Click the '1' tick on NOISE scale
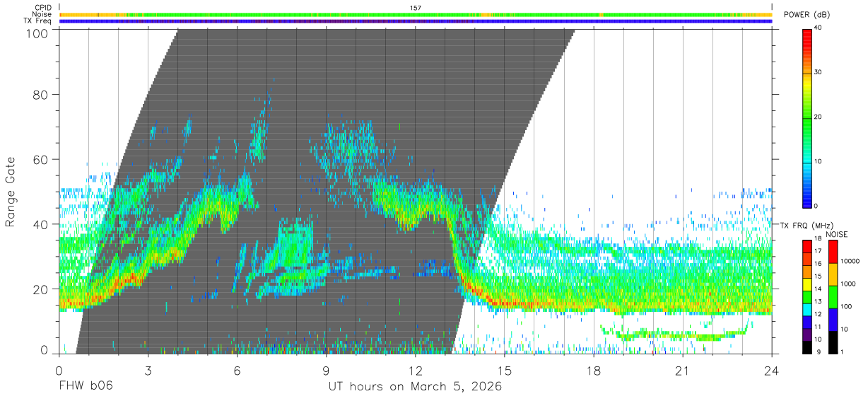868x401 pixels. (842, 351)
